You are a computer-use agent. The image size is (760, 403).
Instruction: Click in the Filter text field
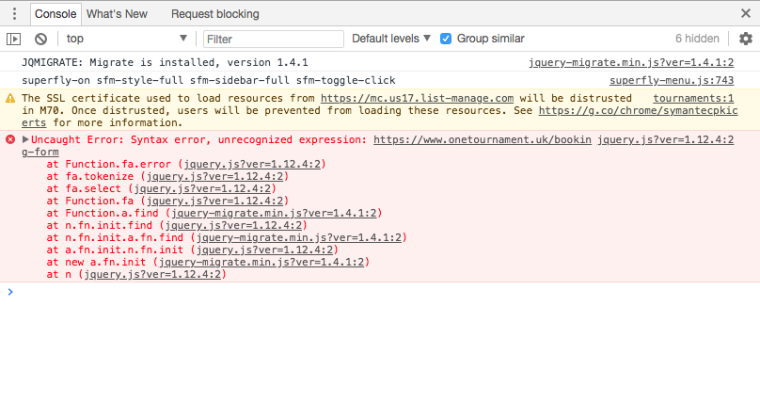click(x=270, y=39)
